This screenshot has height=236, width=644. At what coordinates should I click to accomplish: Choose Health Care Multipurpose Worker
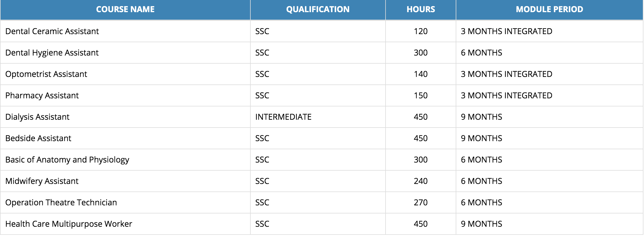(x=69, y=224)
